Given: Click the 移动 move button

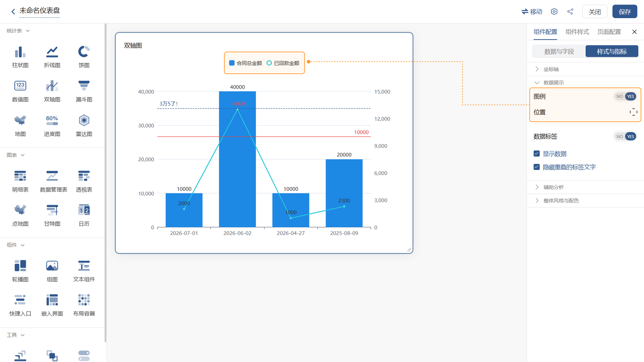Looking at the screenshot, I should point(532,12).
